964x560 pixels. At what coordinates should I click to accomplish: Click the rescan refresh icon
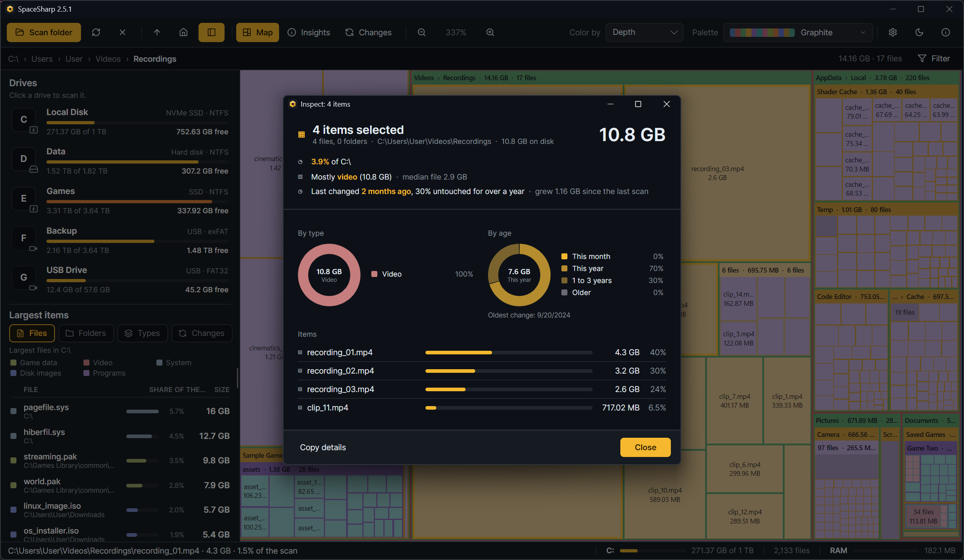pos(96,32)
